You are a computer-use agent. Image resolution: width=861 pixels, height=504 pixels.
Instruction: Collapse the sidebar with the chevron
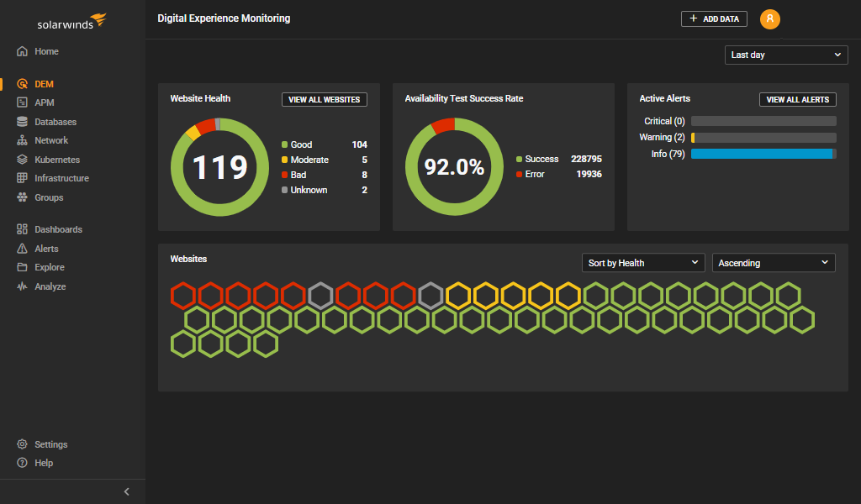pos(126,491)
